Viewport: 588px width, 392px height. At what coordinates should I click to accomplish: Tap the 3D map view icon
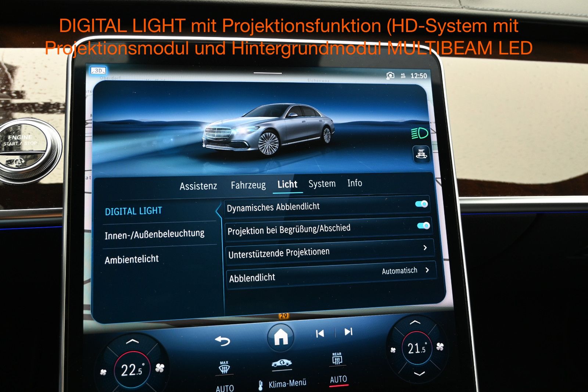98,71
